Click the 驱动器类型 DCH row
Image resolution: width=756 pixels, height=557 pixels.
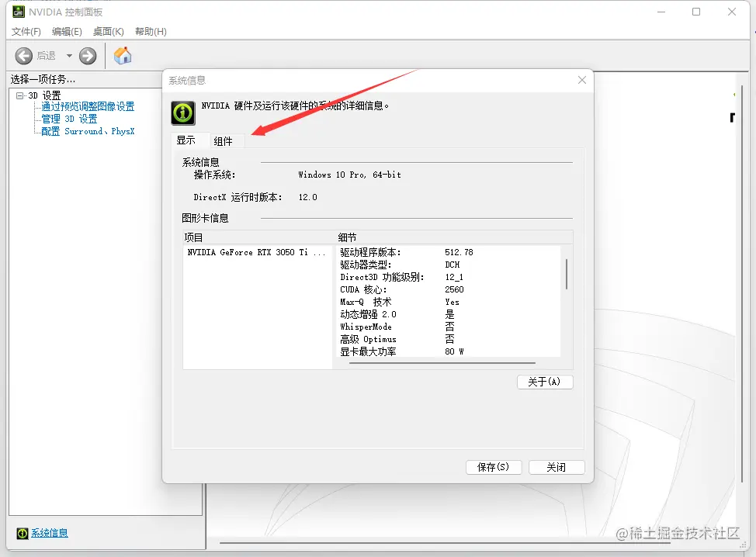coord(449,265)
